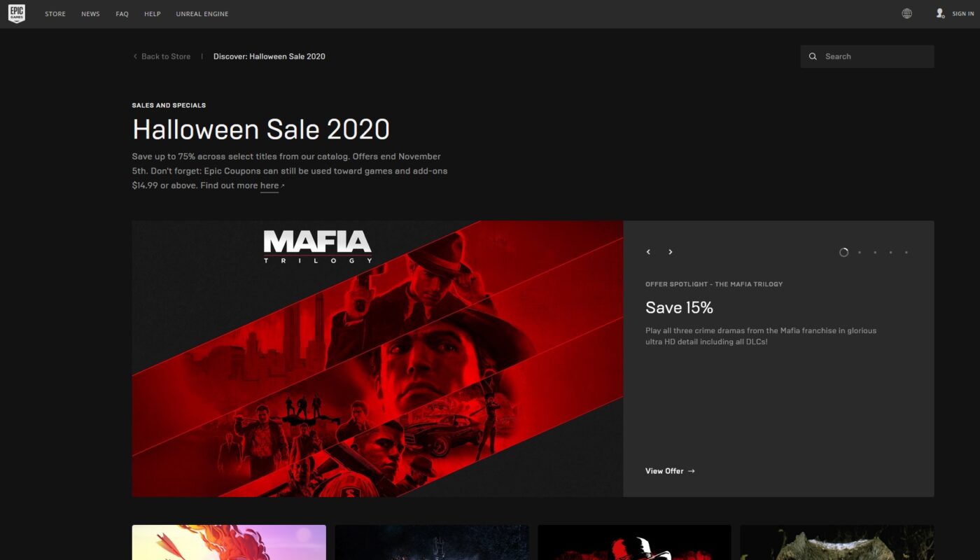Click the Back to Store chevron
Image resolution: width=980 pixels, height=560 pixels.
[x=135, y=57]
